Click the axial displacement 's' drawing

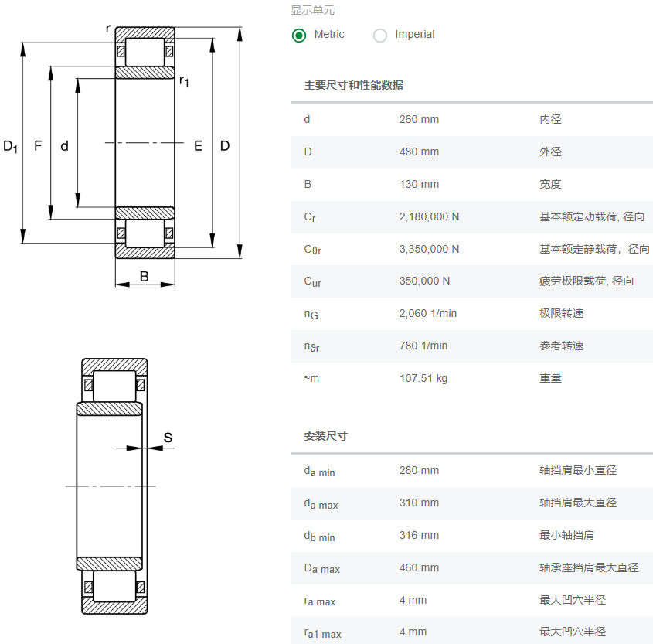(x=120, y=486)
